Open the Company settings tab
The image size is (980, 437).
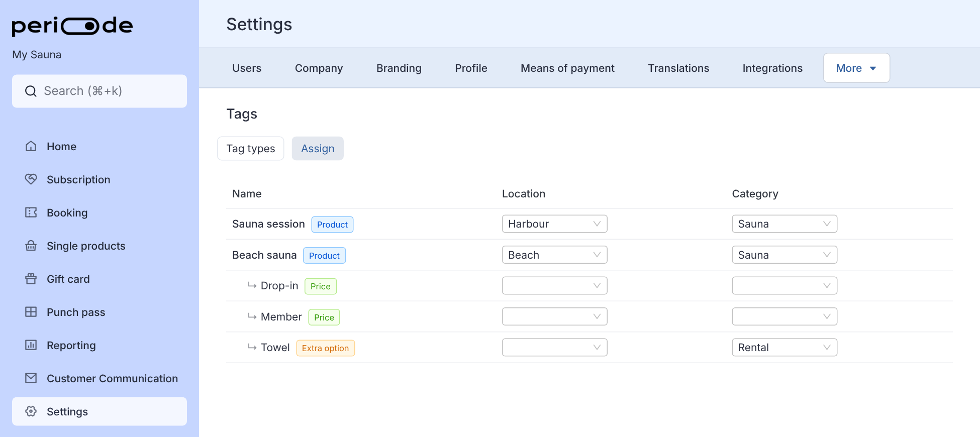pos(319,68)
